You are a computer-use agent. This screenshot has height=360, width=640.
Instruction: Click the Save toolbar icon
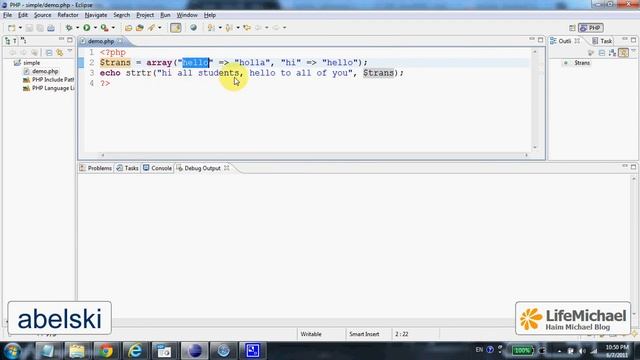29,28
